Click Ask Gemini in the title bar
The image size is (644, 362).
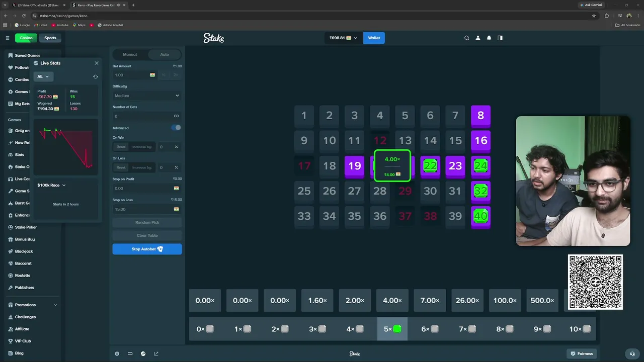[x=591, y=5]
